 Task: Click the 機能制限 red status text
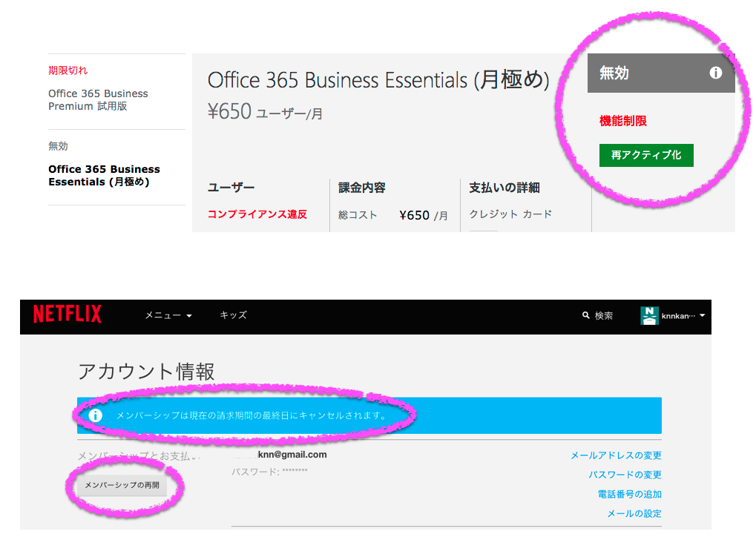pyautogui.click(x=623, y=121)
